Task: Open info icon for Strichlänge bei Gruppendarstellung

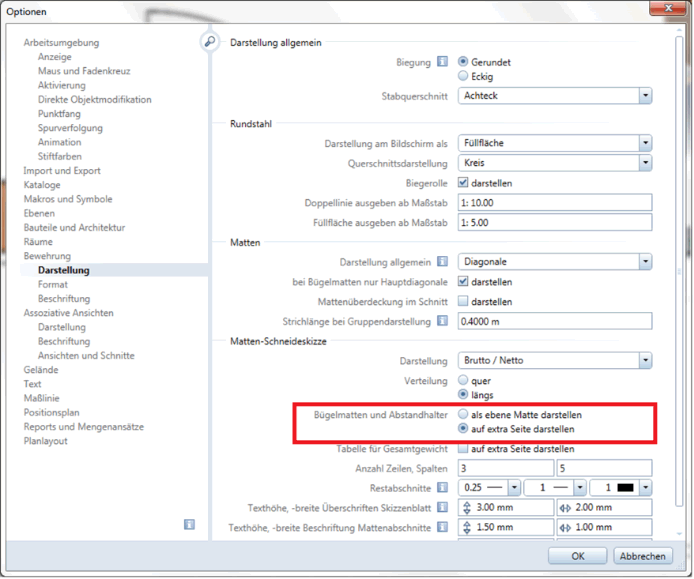Action: click(x=442, y=320)
